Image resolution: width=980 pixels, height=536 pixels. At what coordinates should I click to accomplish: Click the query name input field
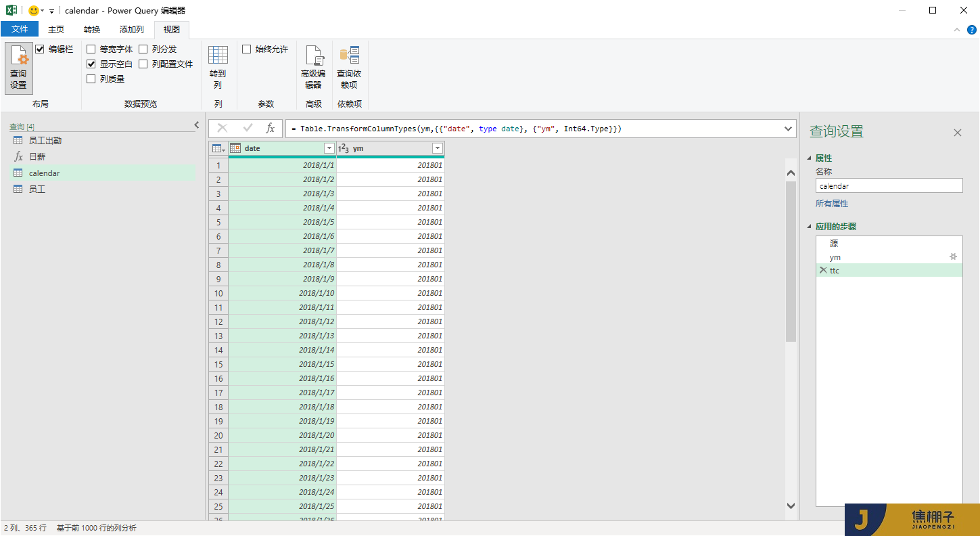click(889, 185)
